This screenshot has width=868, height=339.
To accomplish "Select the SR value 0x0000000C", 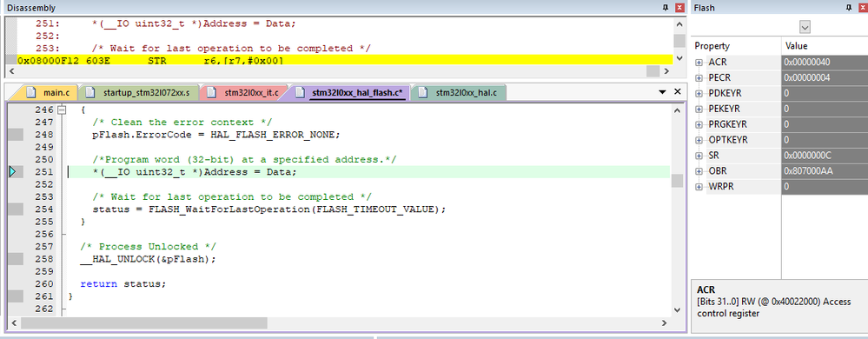I will (825, 155).
